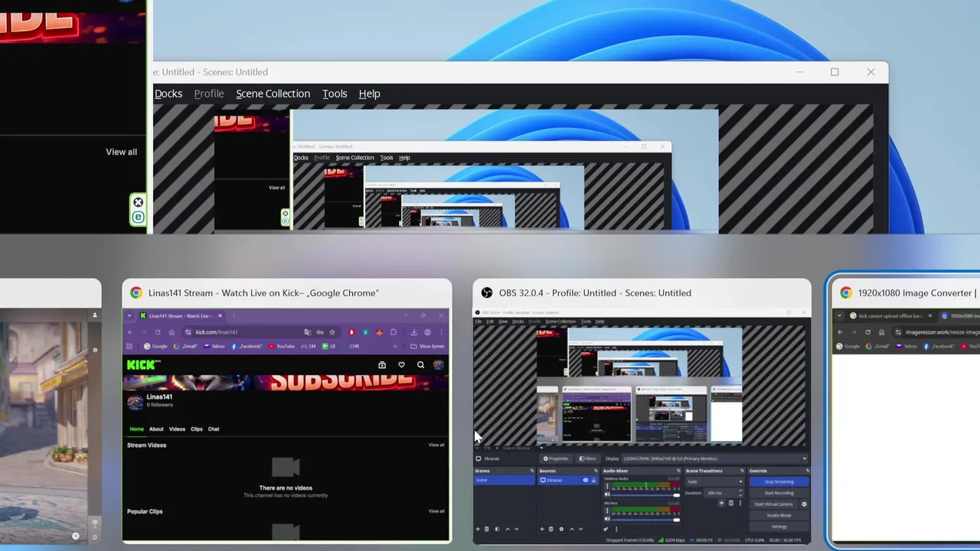Click the bookmark star in the Kick address bar
Screen dimensions: 980x551
(x=332, y=332)
